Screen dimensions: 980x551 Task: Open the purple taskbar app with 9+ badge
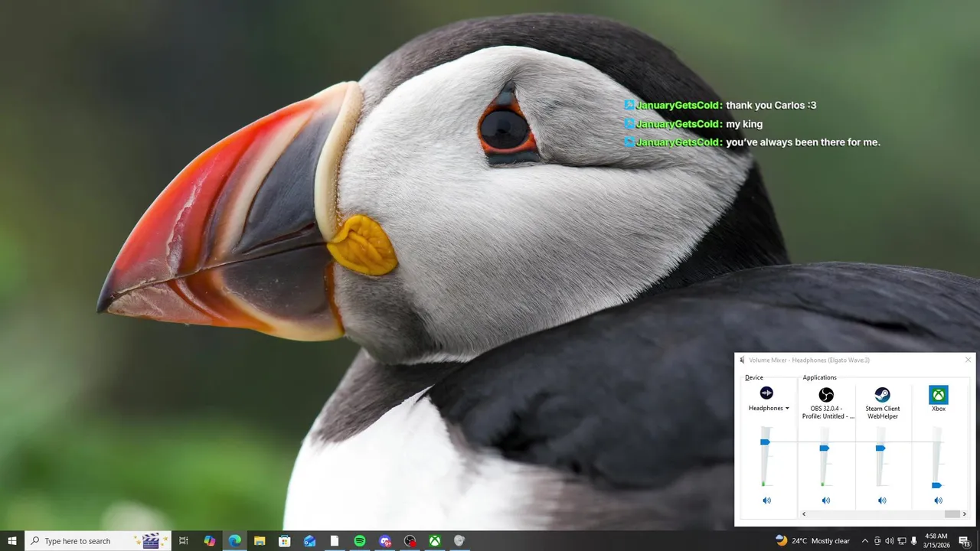385,541
